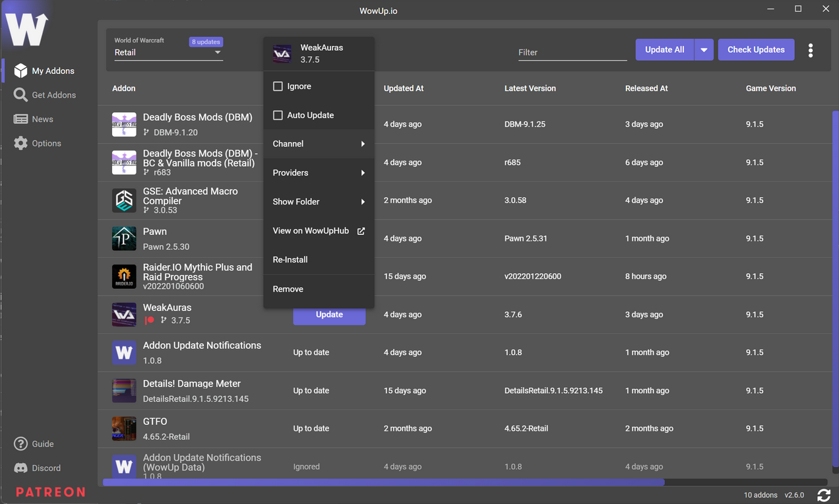Enable the Ignore checkbox

coord(278,86)
